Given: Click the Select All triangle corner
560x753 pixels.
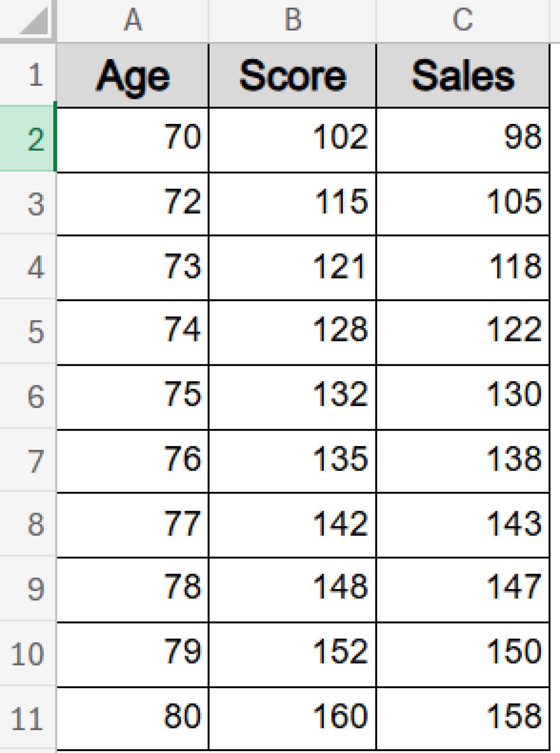Looking at the screenshot, I should [28, 20].
